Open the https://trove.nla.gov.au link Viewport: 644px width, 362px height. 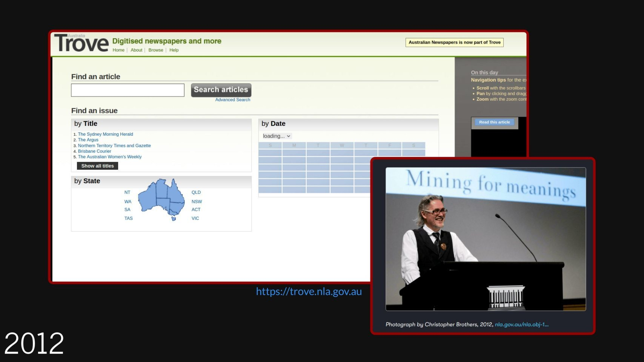309,291
